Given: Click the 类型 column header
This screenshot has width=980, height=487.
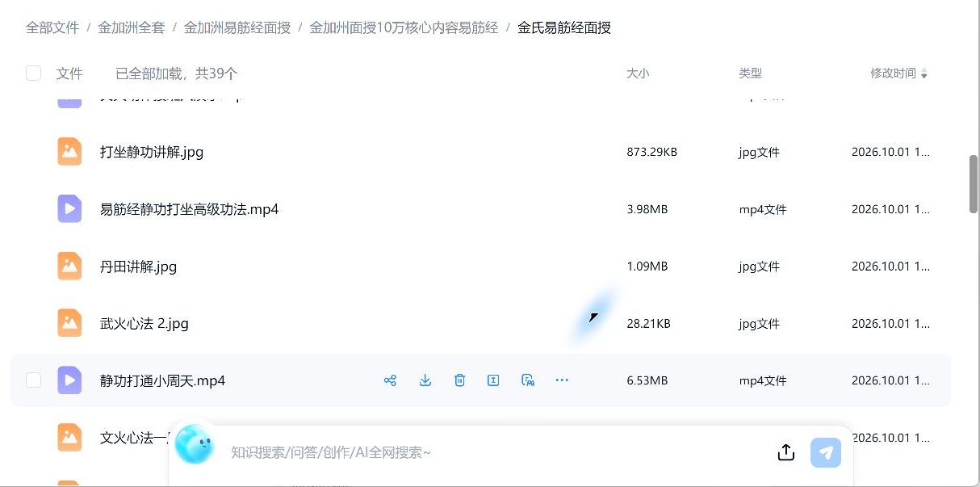Looking at the screenshot, I should 750,73.
